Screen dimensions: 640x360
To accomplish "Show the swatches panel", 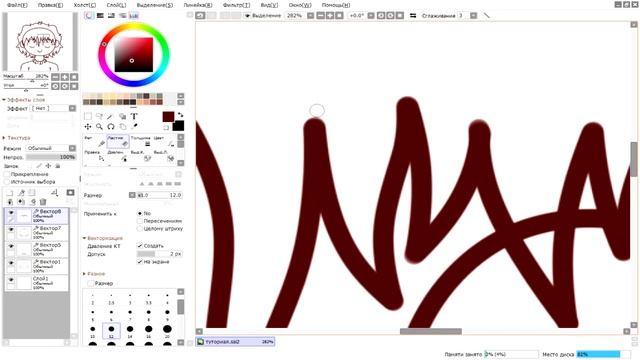I will click(x=133, y=16).
